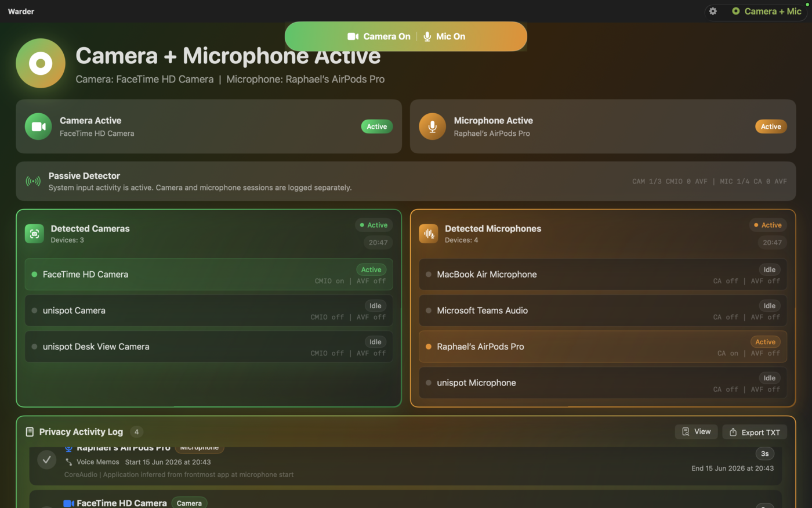This screenshot has height=508, width=812.
Task: Click the Idle badge on unispot Camera
Action: click(x=376, y=306)
